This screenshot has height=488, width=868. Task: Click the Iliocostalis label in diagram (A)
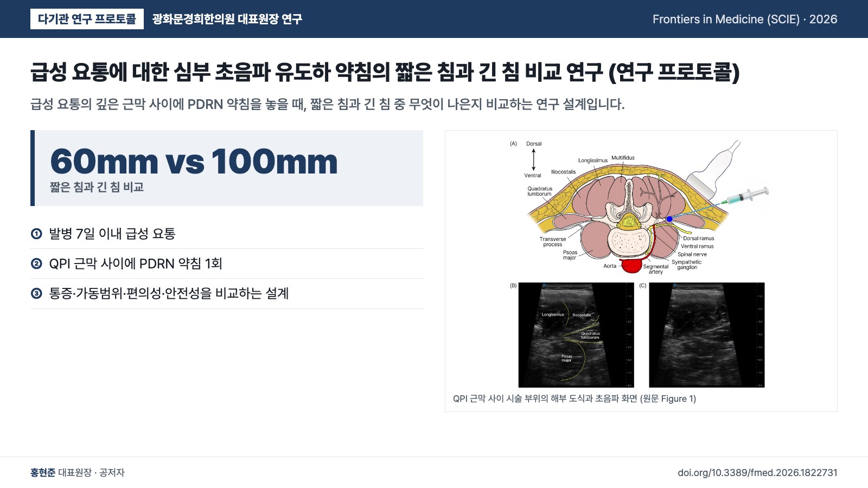(x=564, y=172)
